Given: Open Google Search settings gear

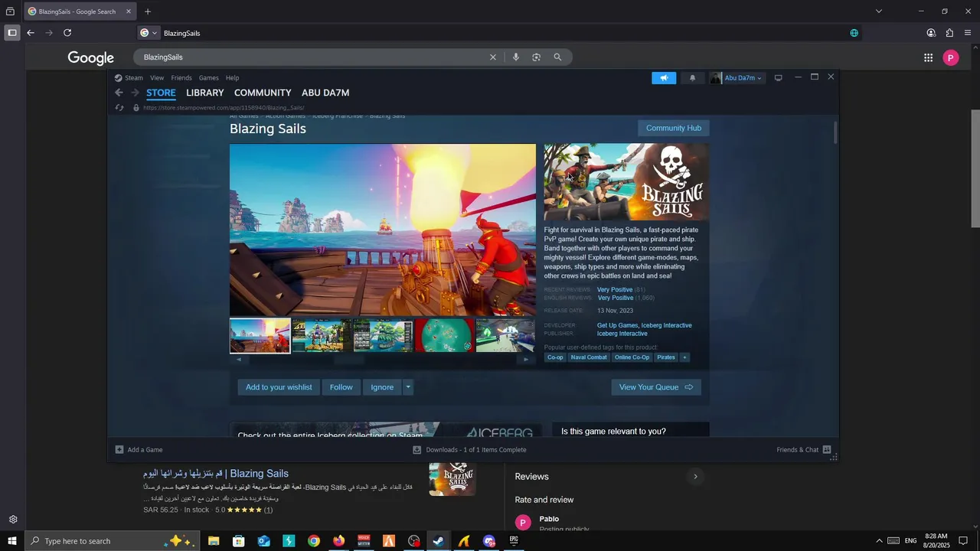Looking at the screenshot, I should click(13, 520).
